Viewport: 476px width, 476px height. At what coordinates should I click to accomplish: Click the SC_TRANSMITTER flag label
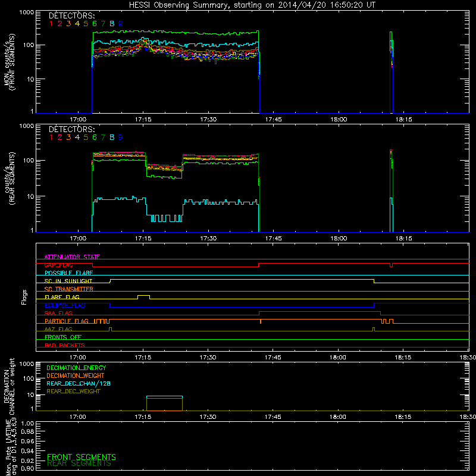pos(69,289)
